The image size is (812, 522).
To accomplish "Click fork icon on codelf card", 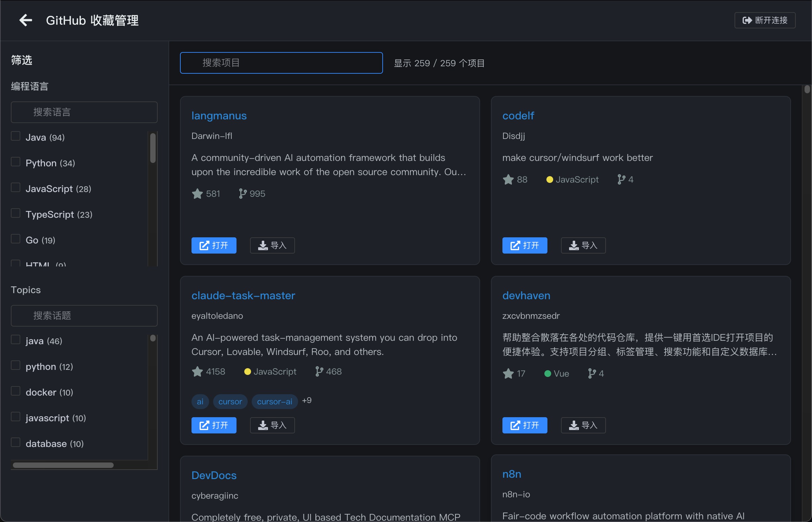I will click(x=621, y=180).
